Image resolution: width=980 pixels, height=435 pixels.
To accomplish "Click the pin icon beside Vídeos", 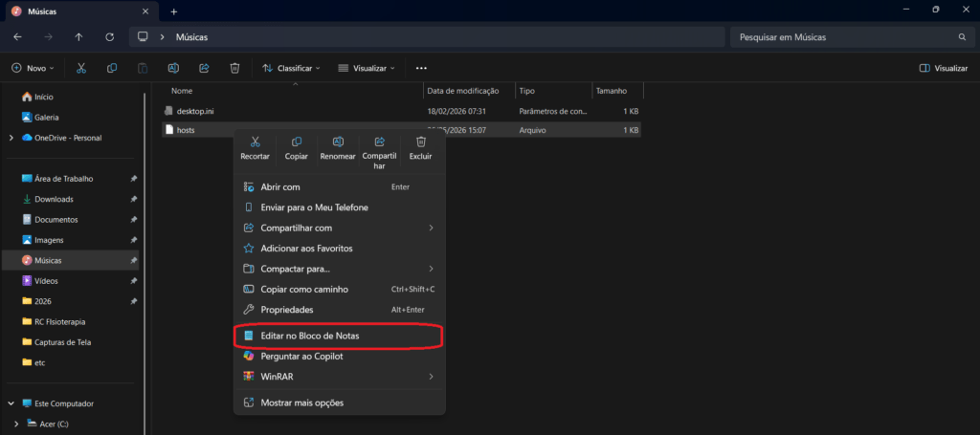I will click(x=133, y=281).
